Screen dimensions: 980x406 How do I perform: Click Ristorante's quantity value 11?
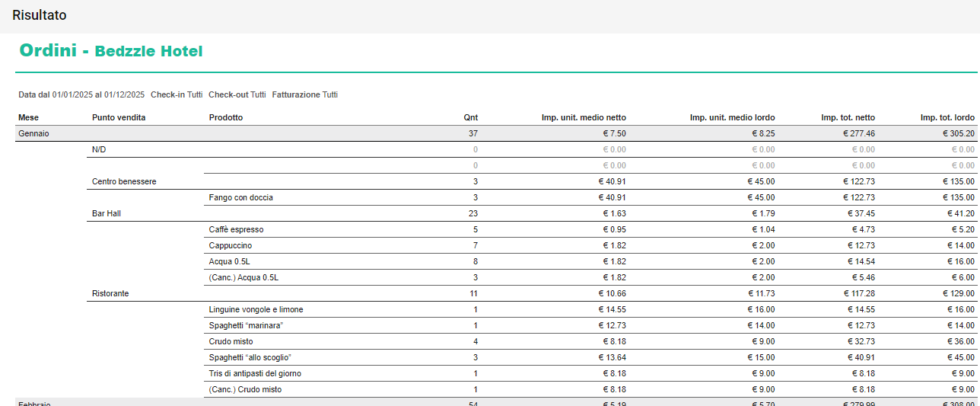(473, 293)
